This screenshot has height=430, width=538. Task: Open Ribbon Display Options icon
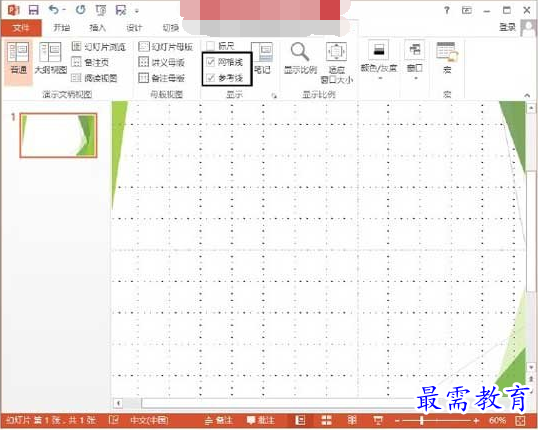[467, 10]
